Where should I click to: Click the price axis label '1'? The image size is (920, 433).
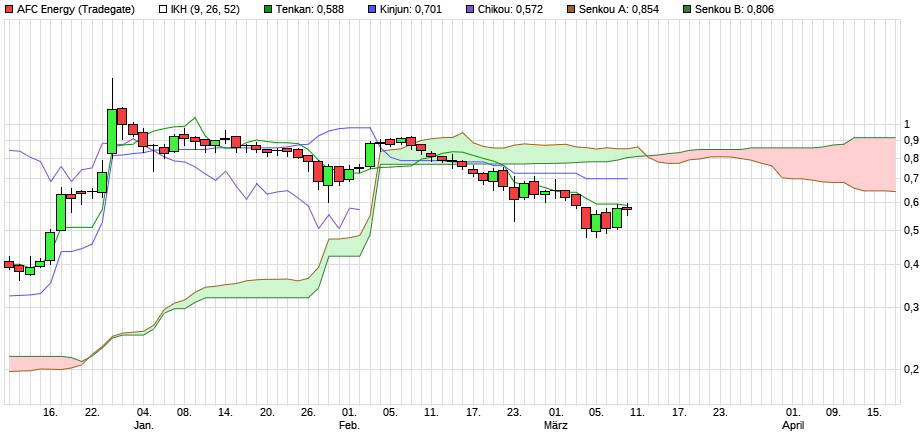point(907,124)
